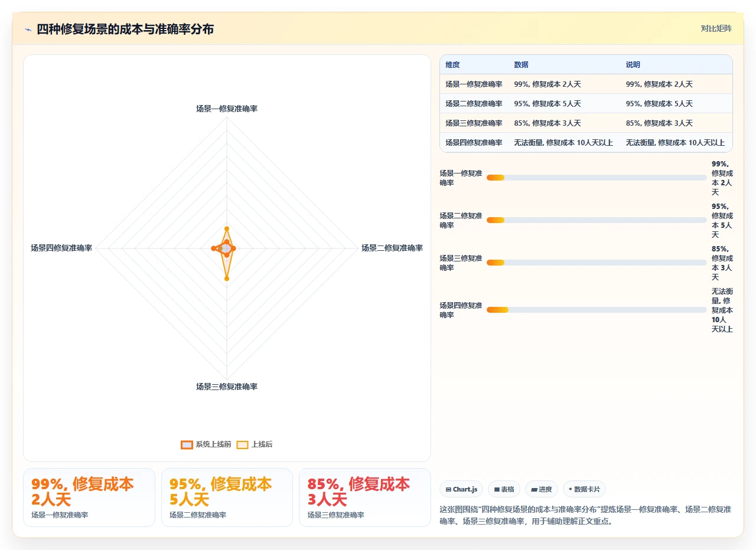Image resolution: width=756 pixels, height=550 pixels.
Task: Click the 表格 chip
Action: [504, 489]
